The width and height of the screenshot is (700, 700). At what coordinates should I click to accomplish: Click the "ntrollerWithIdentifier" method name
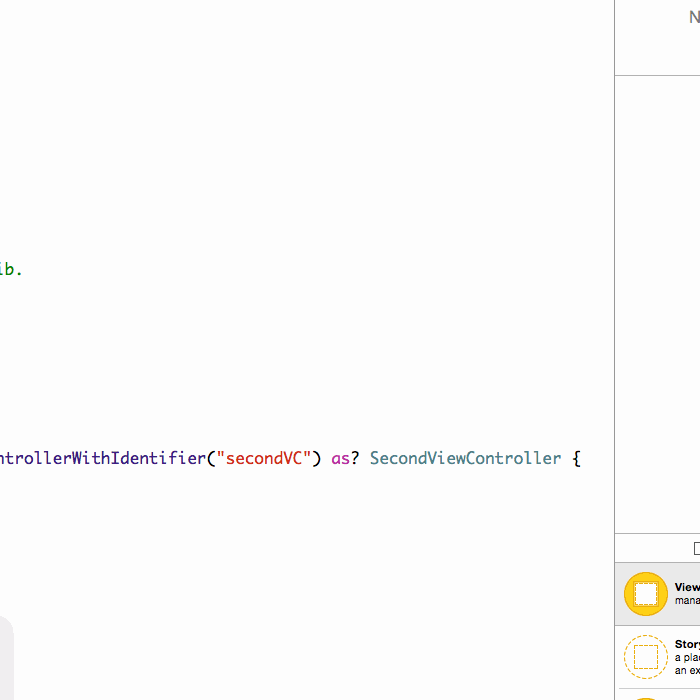[100, 458]
